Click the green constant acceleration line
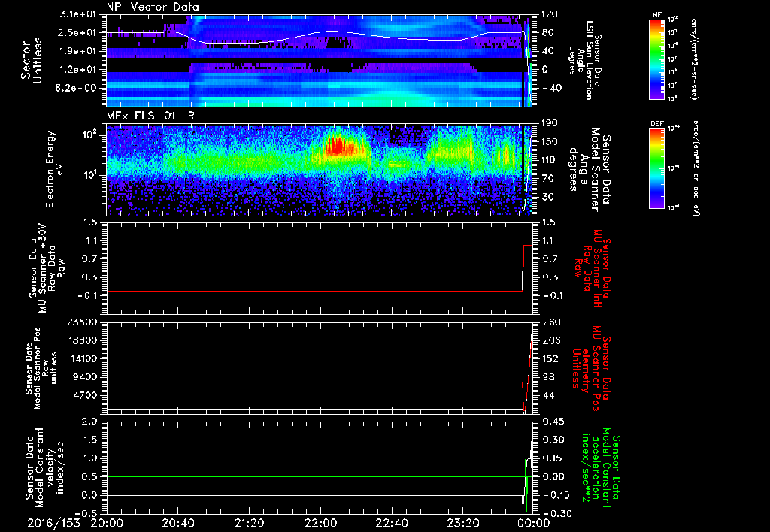Viewport: 770px width, 532px height. click(301, 476)
